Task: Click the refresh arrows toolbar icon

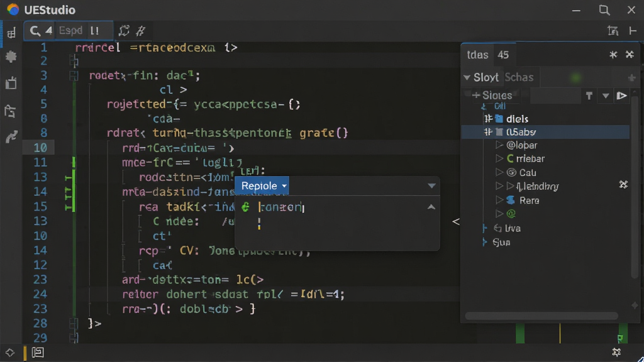Action: (124, 30)
